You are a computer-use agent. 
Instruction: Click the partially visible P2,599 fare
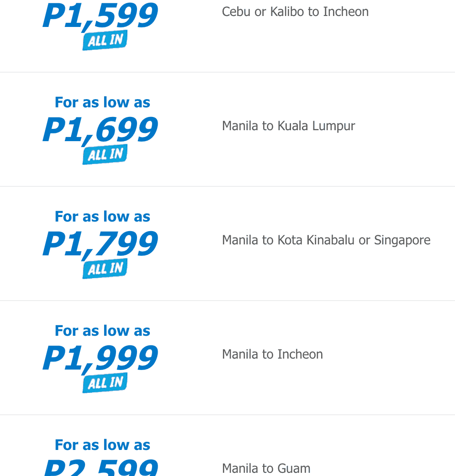point(101,468)
